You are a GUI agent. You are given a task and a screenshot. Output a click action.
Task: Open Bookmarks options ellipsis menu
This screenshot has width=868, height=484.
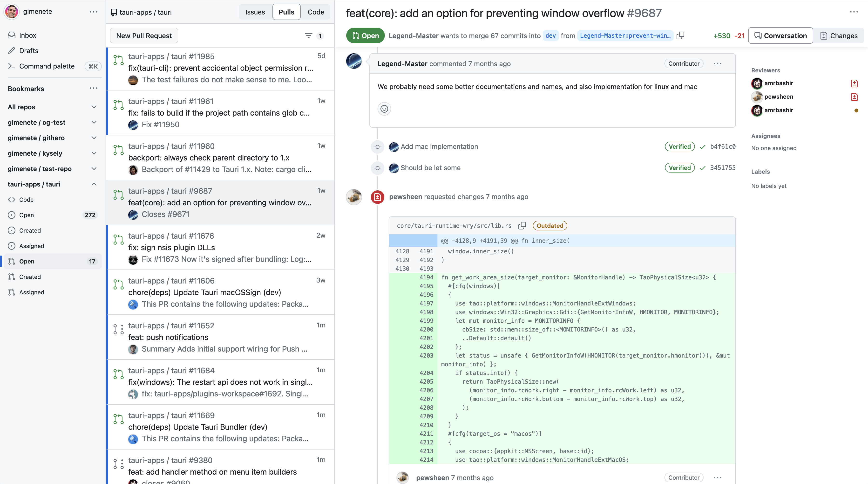click(x=93, y=88)
